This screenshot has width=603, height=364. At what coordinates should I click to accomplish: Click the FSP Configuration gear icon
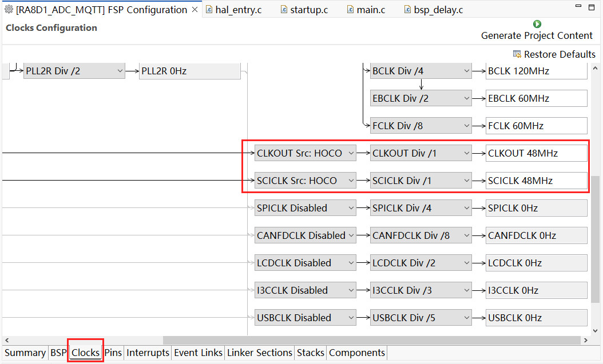tap(9, 10)
